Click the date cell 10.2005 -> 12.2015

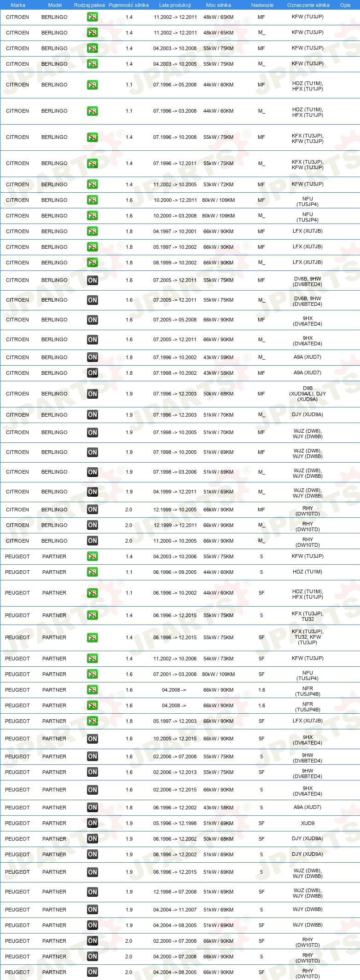click(175, 739)
